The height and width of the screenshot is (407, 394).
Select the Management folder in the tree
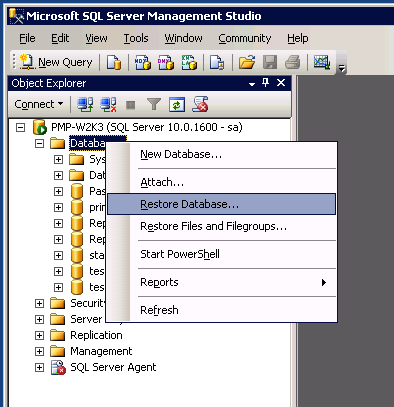pos(101,351)
